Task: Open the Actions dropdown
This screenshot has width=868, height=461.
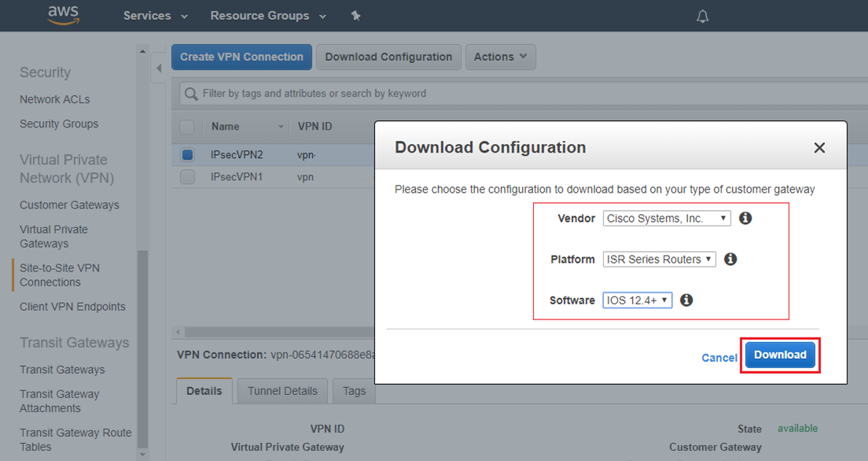Action: coord(500,57)
